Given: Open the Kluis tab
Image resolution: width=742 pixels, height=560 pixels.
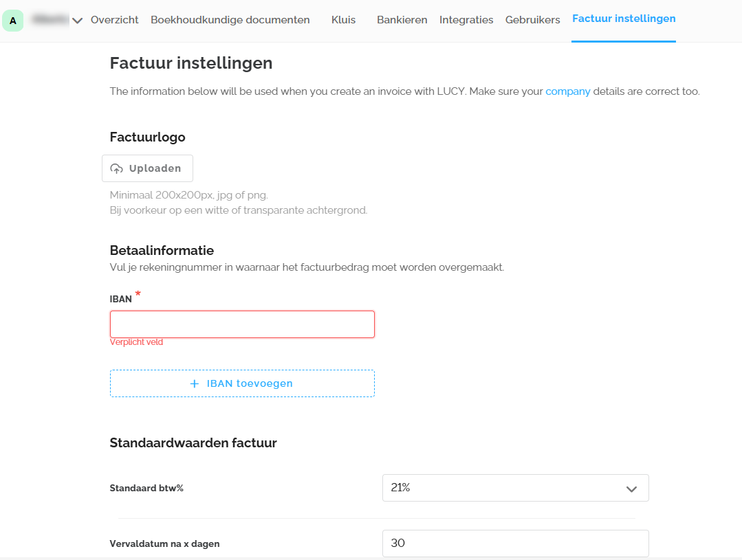Looking at the screenshot, I should tap(343, 20).
